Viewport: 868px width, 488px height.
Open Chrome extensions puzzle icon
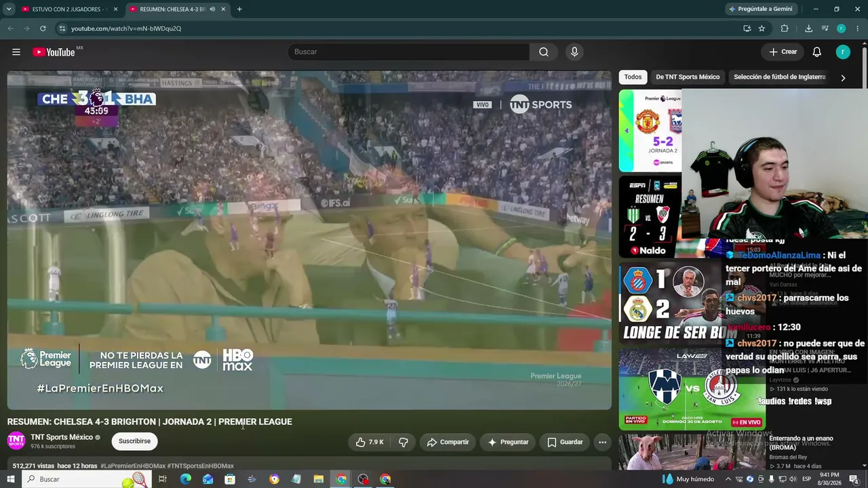tap(785, 28)
